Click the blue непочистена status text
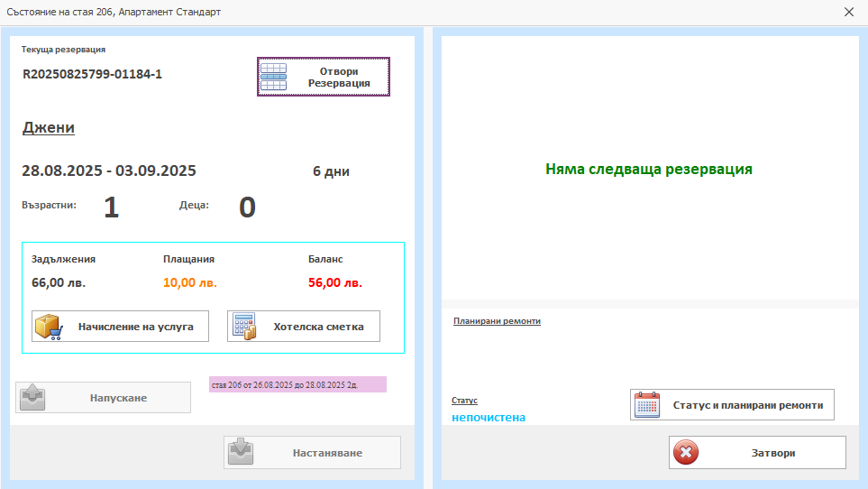Image resolution: width=868 pixels, height=489 pixels. (x=488, y=418)
